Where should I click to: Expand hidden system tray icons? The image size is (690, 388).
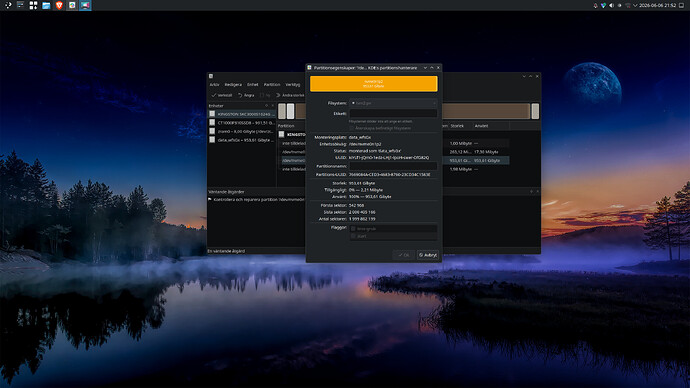pyautogui.click(x=635, y=5)
